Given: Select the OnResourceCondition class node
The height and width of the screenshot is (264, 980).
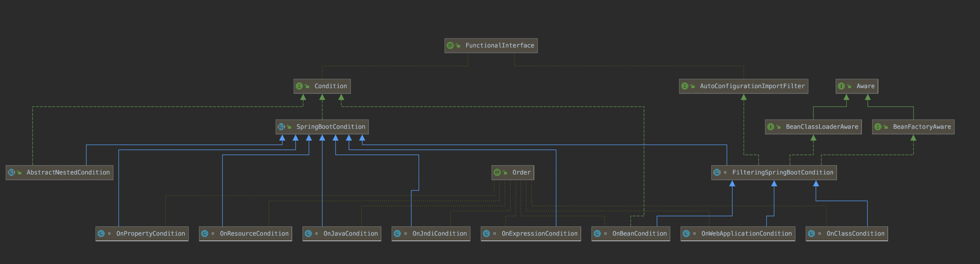Looking at the screenshot, I should (245, 234).
